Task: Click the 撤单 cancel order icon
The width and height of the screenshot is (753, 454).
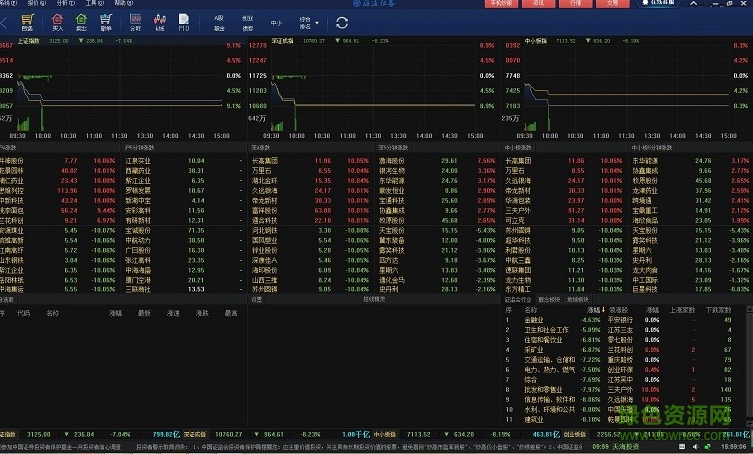Action: (x=106, y=22)
